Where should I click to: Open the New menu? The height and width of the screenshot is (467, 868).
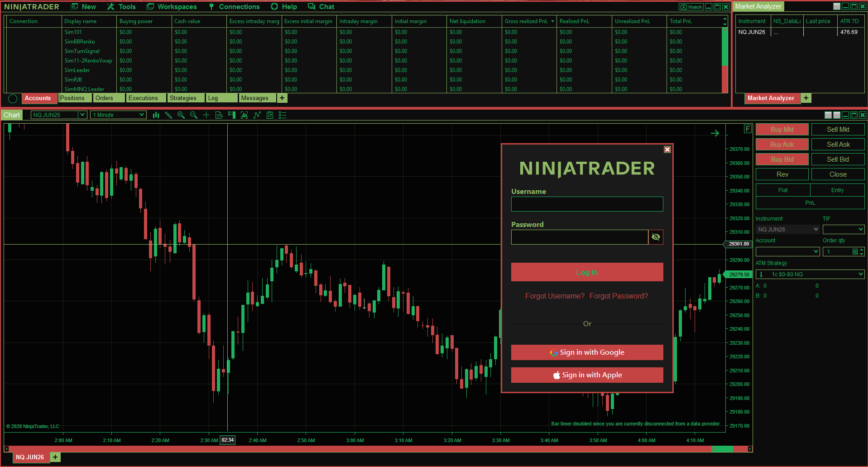83,7
